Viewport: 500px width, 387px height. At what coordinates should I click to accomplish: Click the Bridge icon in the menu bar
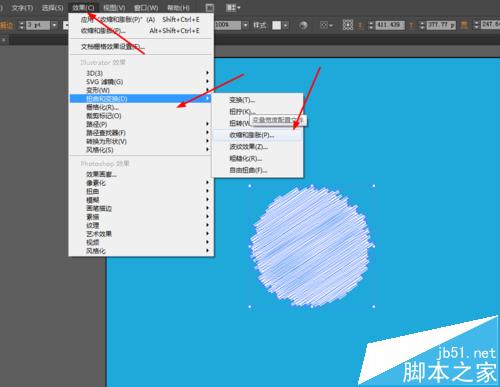(209, 7)
